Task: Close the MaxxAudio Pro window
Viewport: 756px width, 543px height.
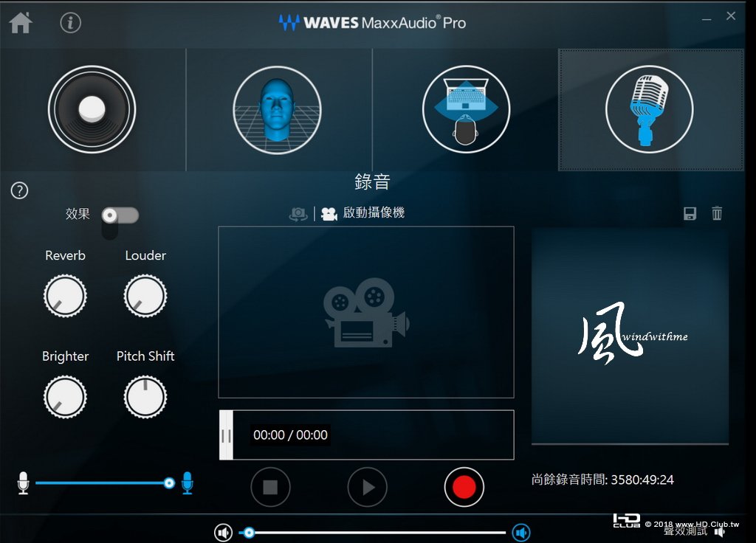Action: click(731, 16)
